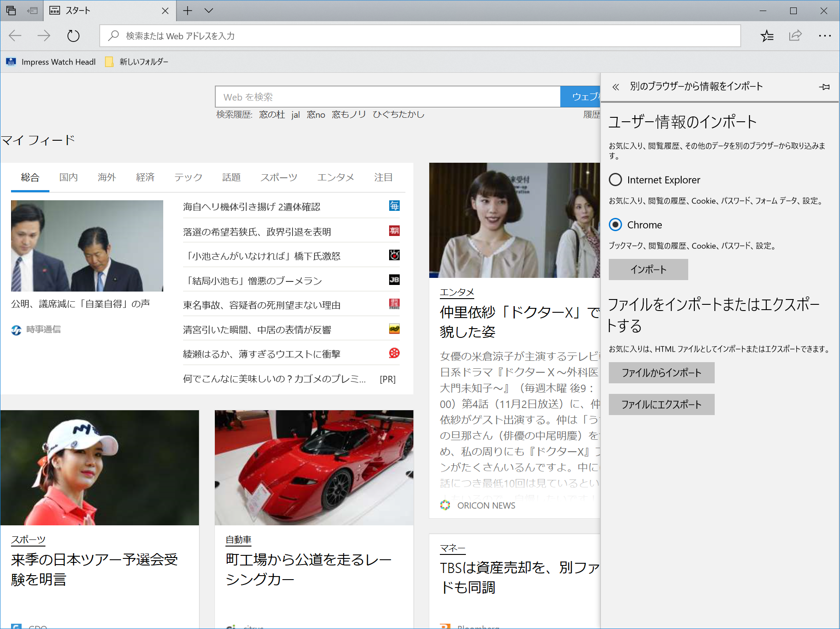Click the share icon next to address bar
This screenshot has width=840, height=629.
(x=795, y=36)
